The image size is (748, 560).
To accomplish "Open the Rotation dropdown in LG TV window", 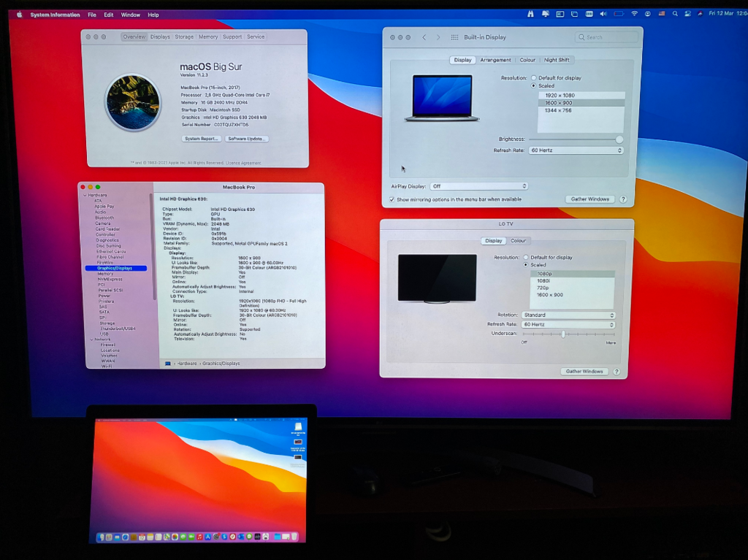I will click(568, 315).
